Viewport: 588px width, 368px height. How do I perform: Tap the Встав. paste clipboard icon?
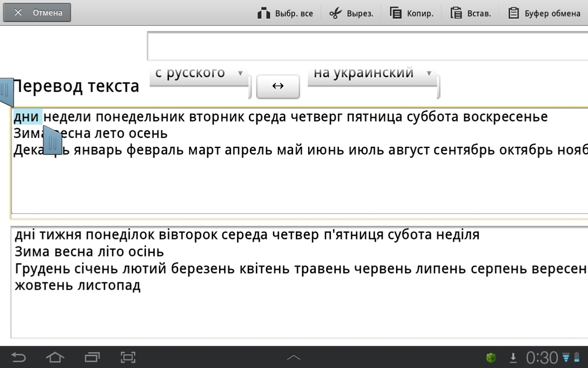point(456,13)
